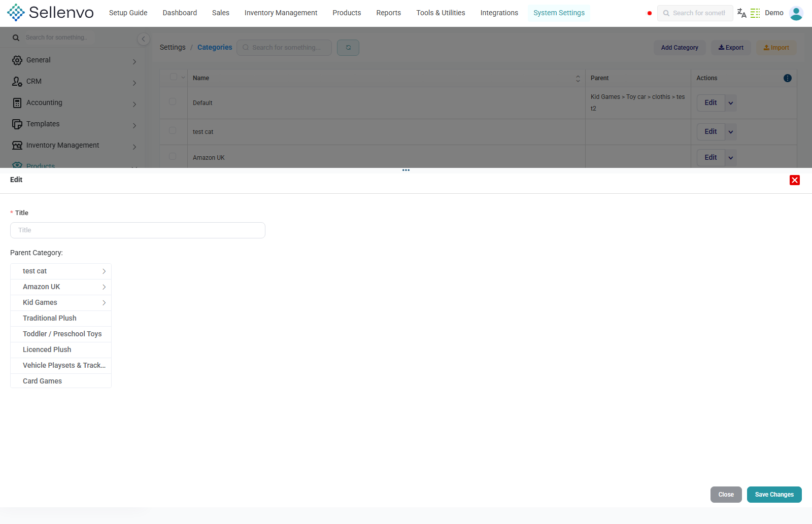
Task: Click the Export button
Action: pos(731,48)
